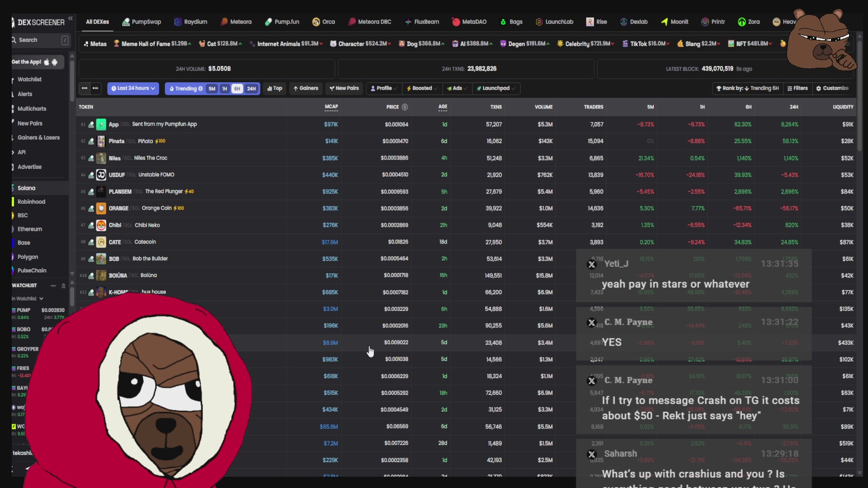
Task: Click the Solana chain icon in the sidebar
Action: pos(13,188)
